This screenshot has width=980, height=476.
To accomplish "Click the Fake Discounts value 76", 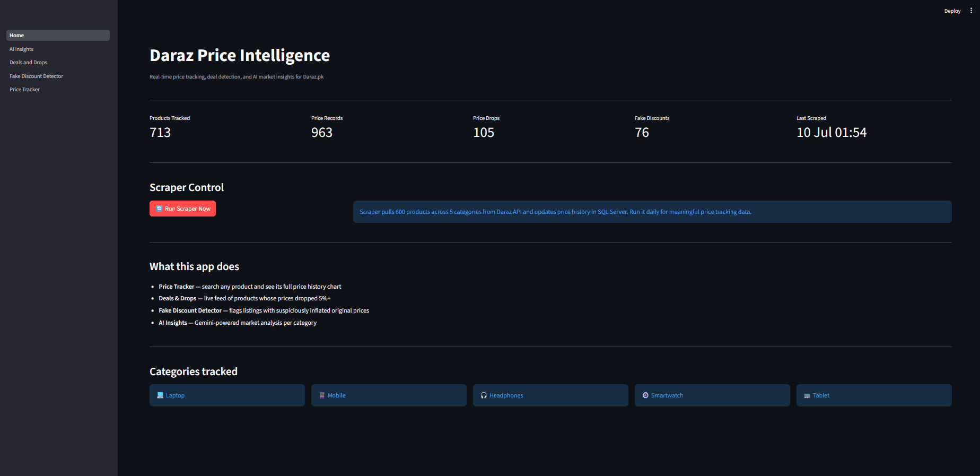I will [642, 133].
